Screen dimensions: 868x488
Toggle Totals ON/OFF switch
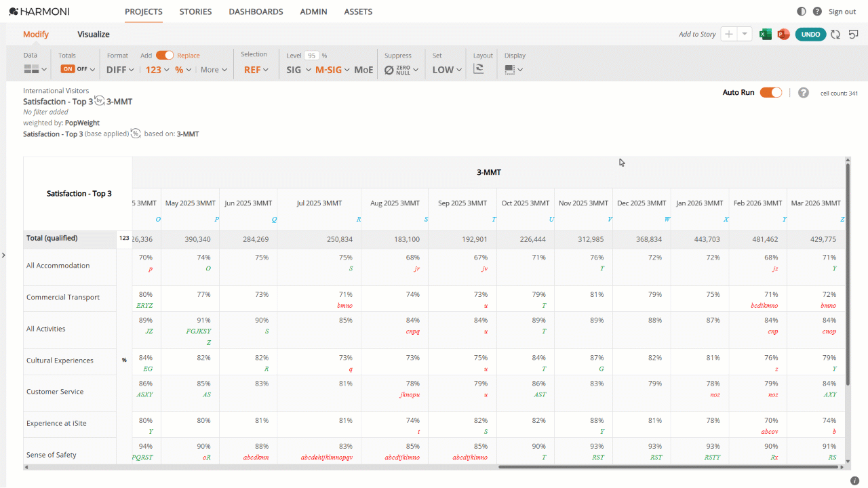(74, 69)
